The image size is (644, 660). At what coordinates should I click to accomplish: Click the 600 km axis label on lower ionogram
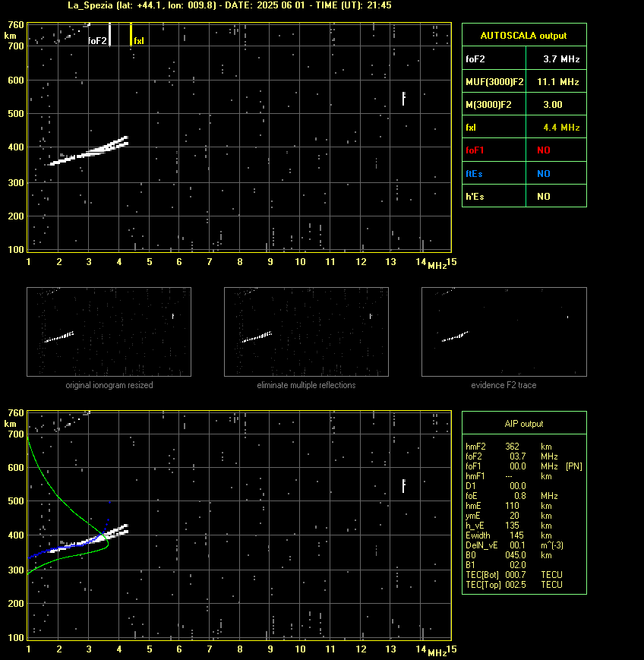pyautogui.click(x=16, y=468)
